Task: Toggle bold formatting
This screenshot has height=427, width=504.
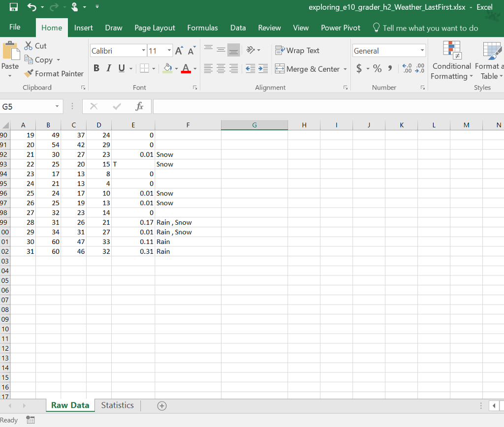Action: [96, 68]
